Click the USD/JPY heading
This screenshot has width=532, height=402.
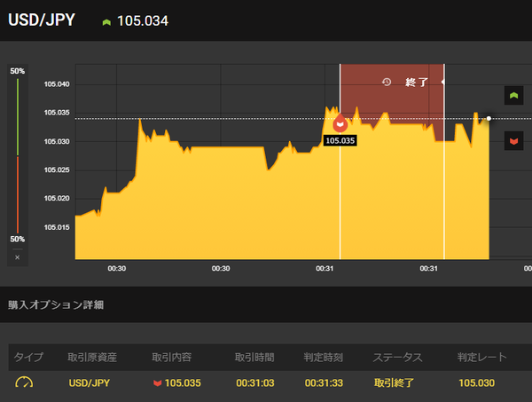[42, 20]
